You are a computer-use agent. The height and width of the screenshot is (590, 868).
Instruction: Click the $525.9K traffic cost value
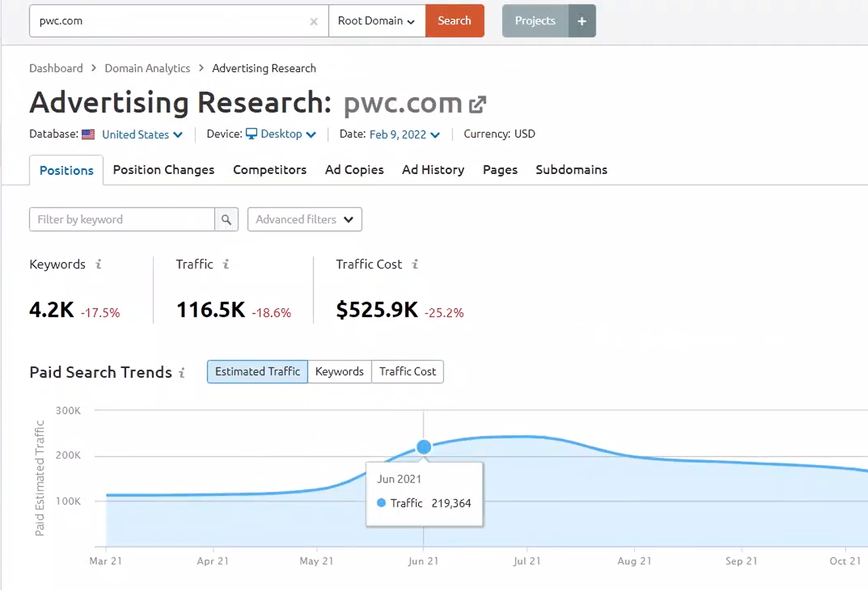point(377,310)
